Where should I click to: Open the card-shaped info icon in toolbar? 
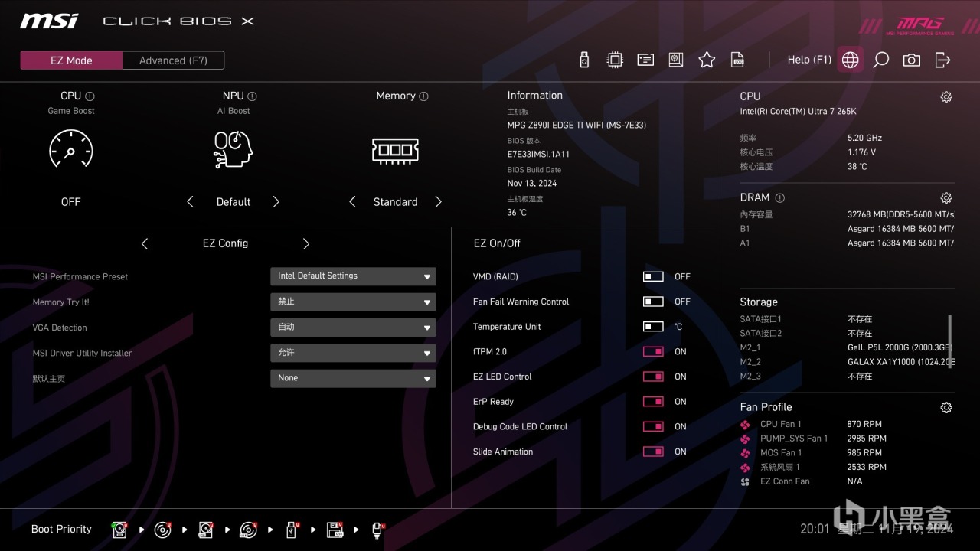coord(645,60)
